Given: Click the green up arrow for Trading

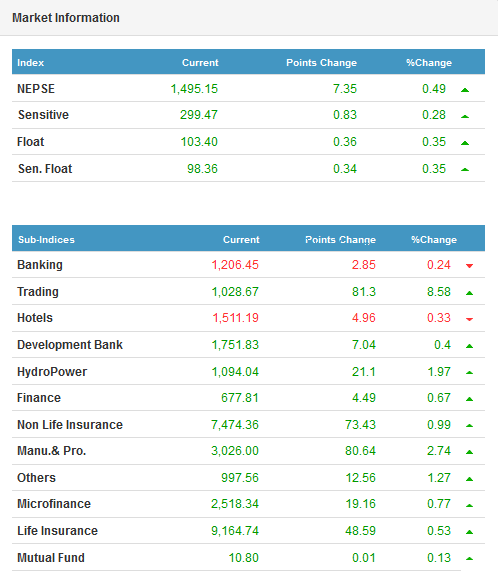Looking at the screenshot, I should point(469,293).
